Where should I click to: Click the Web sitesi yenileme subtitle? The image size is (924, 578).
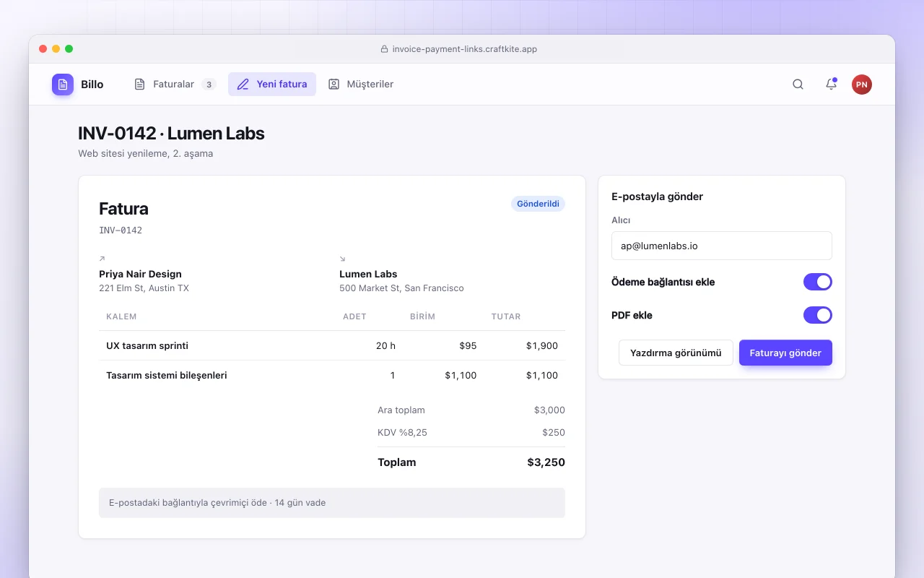[x=145, y=153]
